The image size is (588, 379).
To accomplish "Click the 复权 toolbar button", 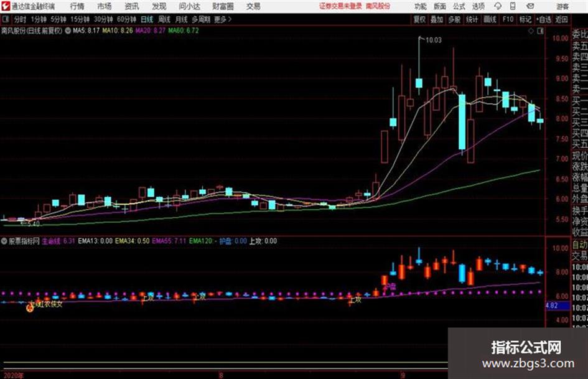I will click(419, 19).
